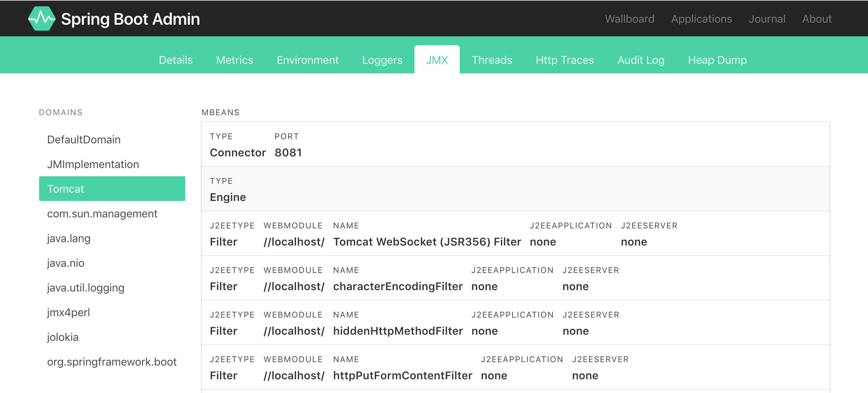The width and height of the screenshot is (868, 393).
Task: Open the Heap Dump tab
Action: (x=717, y=60)
